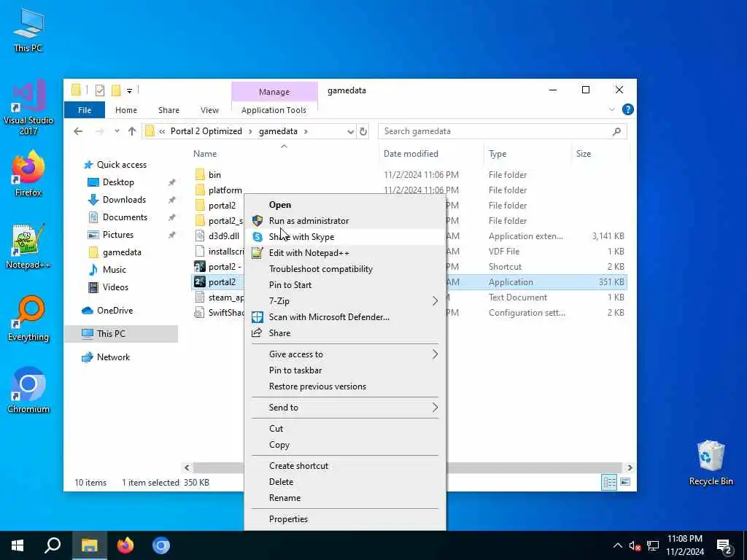
Task: Open Chromium desktop shortcut
Action: coord(28,390)
